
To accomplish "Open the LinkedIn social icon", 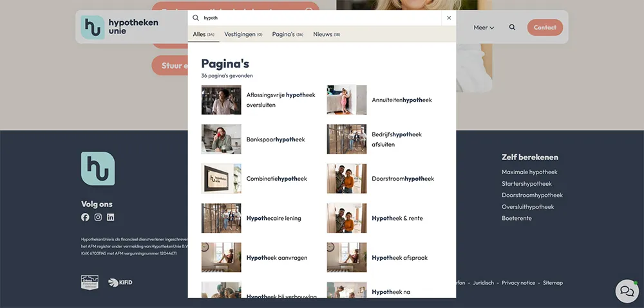I will tap(111, 217).
